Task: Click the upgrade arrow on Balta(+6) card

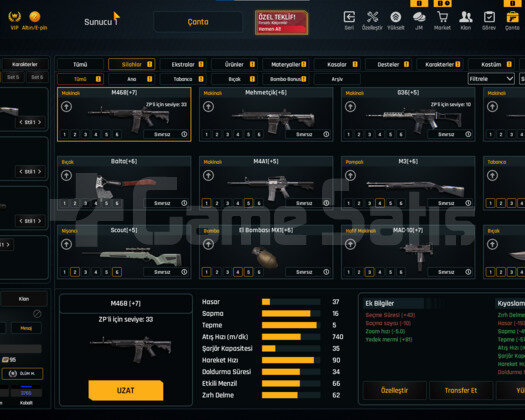Action: click(66, 176)
